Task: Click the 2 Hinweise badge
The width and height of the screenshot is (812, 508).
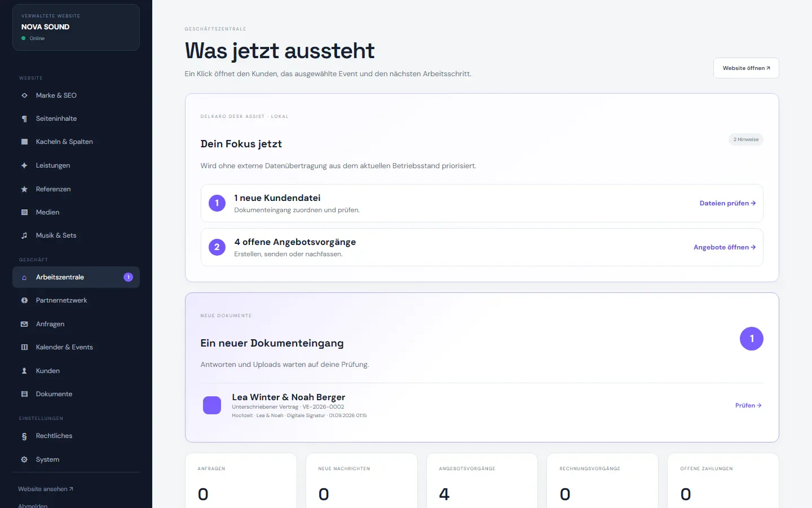Action: [746, 139]
